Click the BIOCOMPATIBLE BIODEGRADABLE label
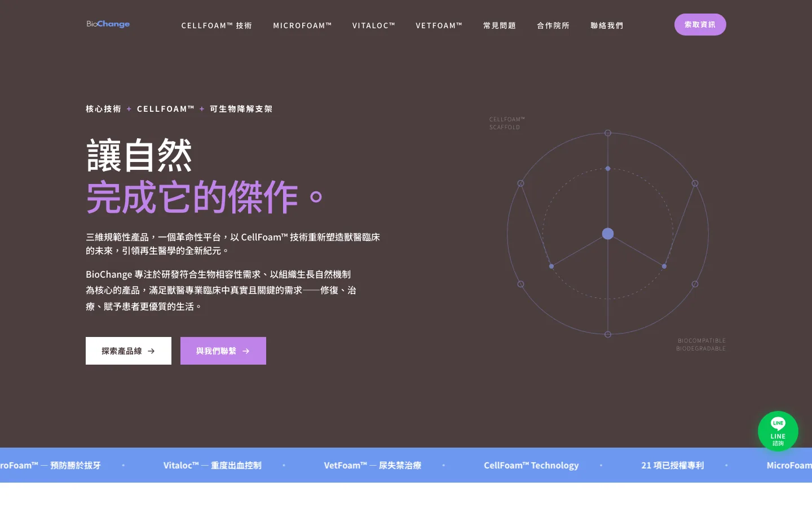This screenshot has height=508, width=812. (701, 344)
